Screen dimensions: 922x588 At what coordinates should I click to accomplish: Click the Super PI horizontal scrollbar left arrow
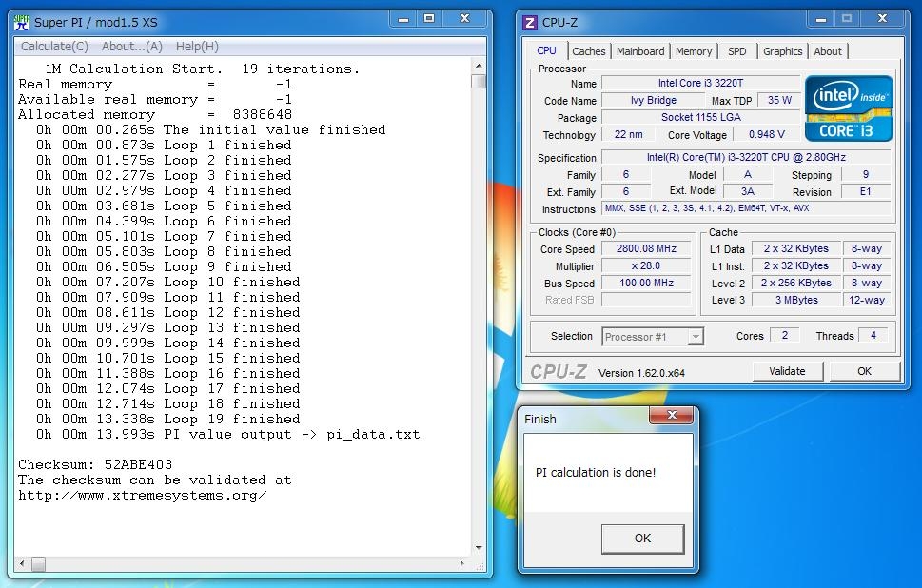click(22, 563)
